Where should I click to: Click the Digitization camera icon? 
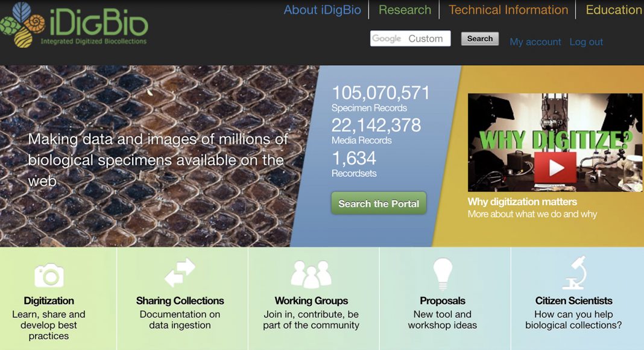(x=49, y=275)
